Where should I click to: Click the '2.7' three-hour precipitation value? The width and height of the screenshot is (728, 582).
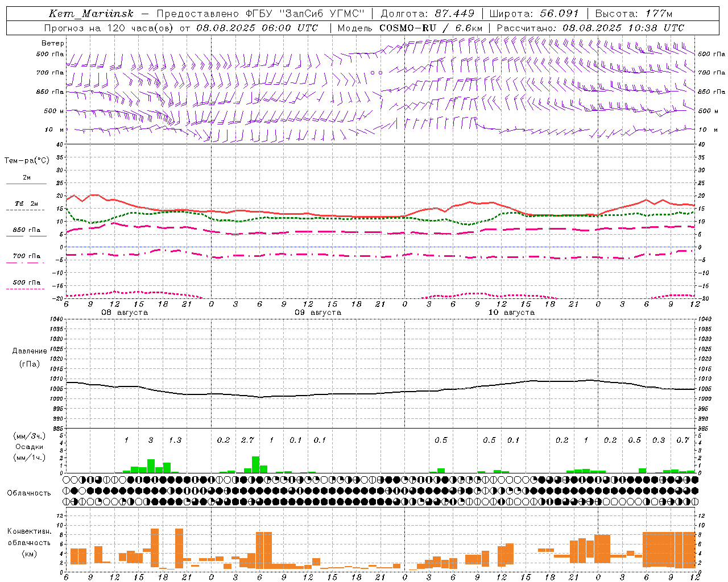[x=247, y=440]
